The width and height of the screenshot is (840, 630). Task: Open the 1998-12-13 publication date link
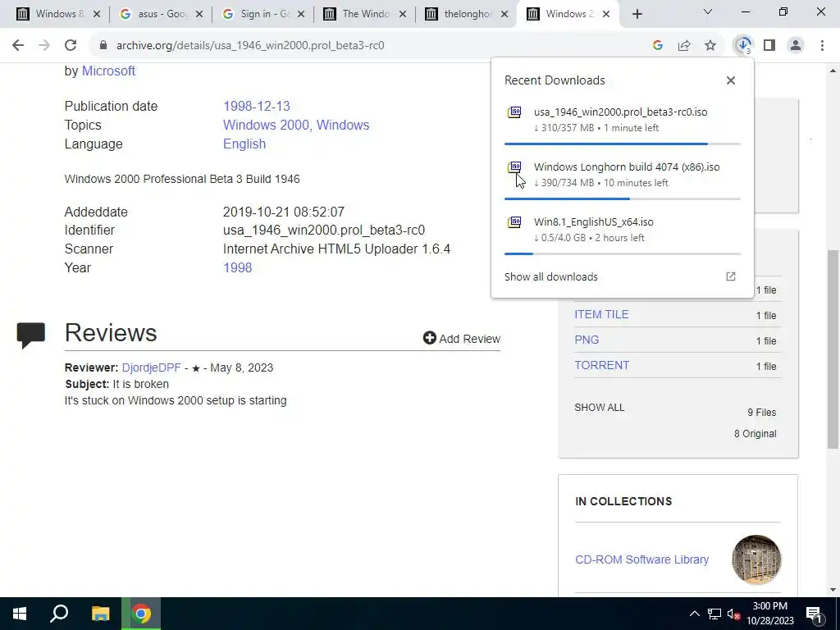[257, 106]
